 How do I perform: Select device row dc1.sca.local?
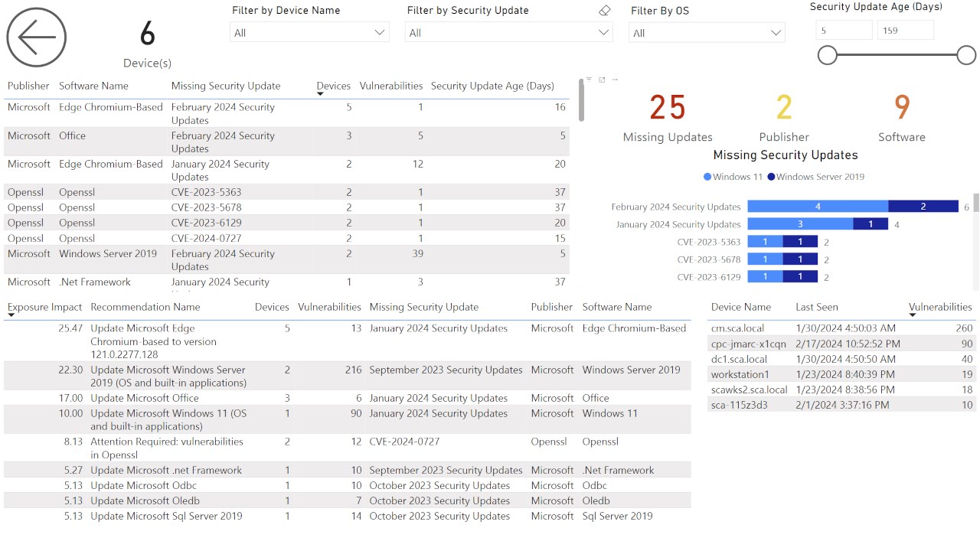pyautogui.click(x=841, y=359)
